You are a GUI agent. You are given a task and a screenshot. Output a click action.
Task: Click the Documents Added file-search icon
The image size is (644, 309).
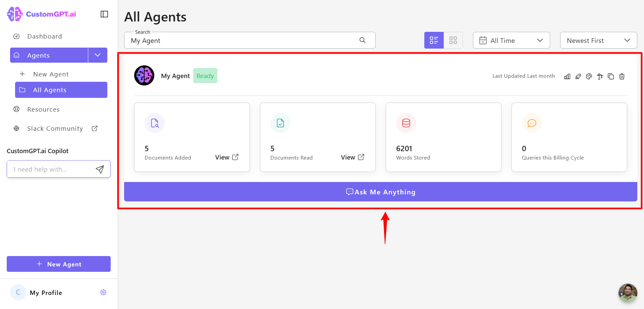point(155,123)
